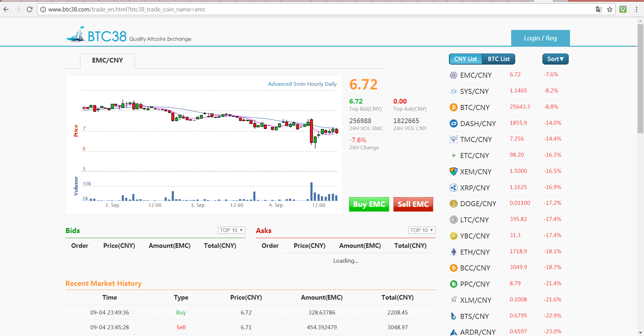Click the BCC coin icon
The height and width of the screenshot is (336, 644).
pyautogui.click(x=454, y=268)
